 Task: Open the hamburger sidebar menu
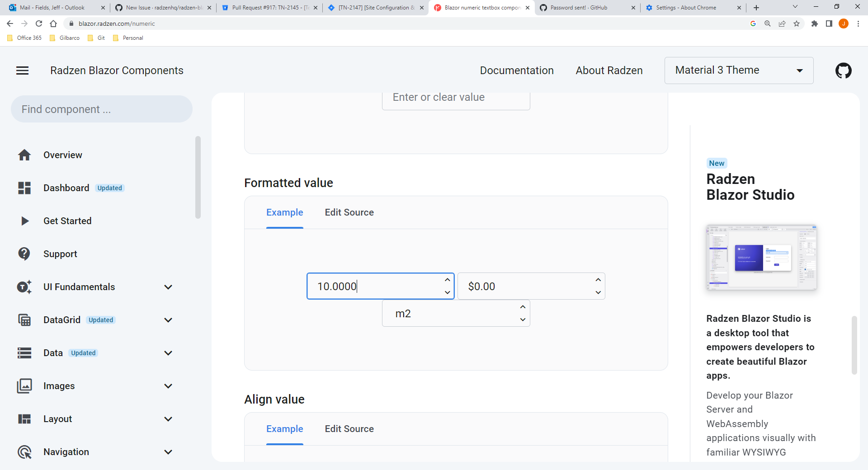click(x=22, y=70)
